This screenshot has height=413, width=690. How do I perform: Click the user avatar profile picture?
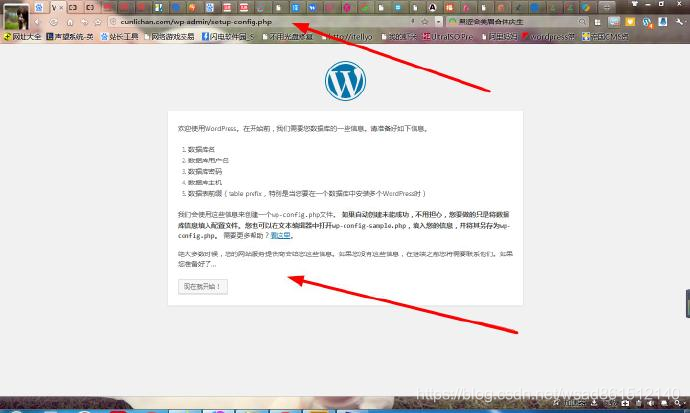pos(16,17)
